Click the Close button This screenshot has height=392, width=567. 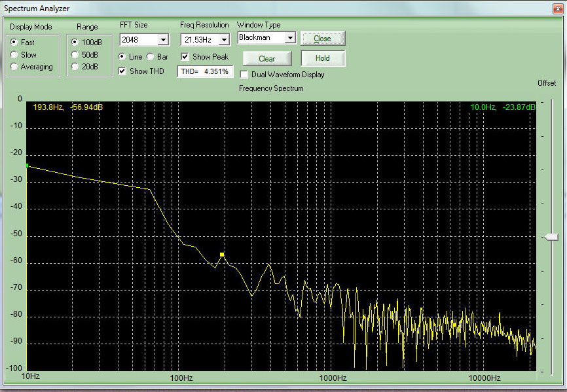(322, 39)
